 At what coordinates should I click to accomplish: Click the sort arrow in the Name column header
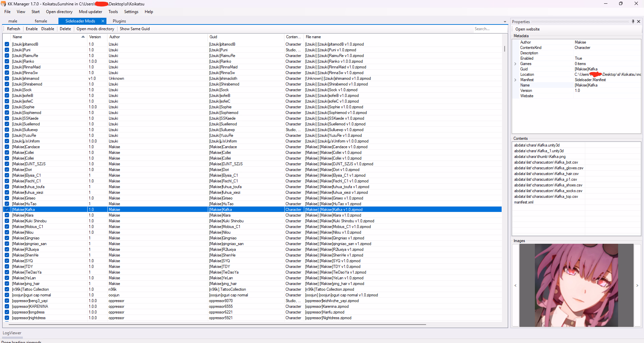pyautogui.click(x=83, y=37)
